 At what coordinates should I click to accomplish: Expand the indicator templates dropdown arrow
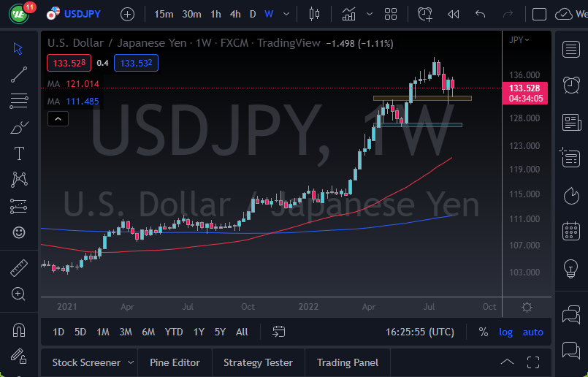click(x=370, y=15)
